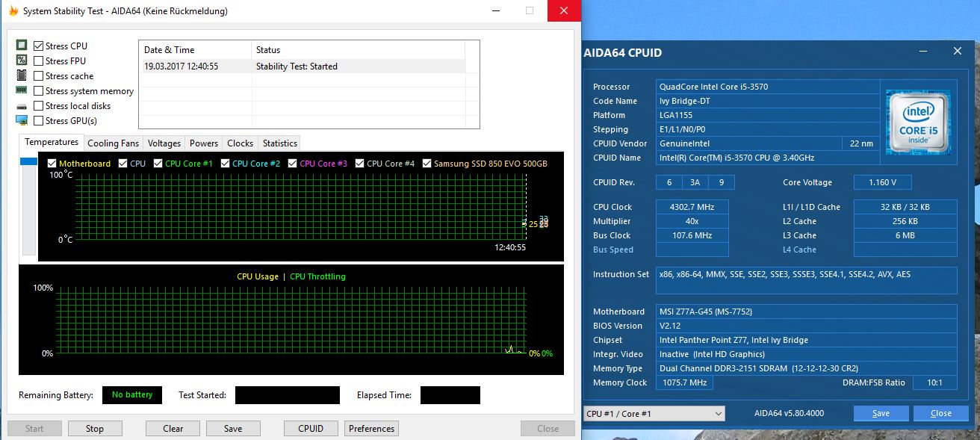This screenshot has height=440, width=980.
Task: Click the 1.160 V Core Voltage value
Action: pos(883,182)
